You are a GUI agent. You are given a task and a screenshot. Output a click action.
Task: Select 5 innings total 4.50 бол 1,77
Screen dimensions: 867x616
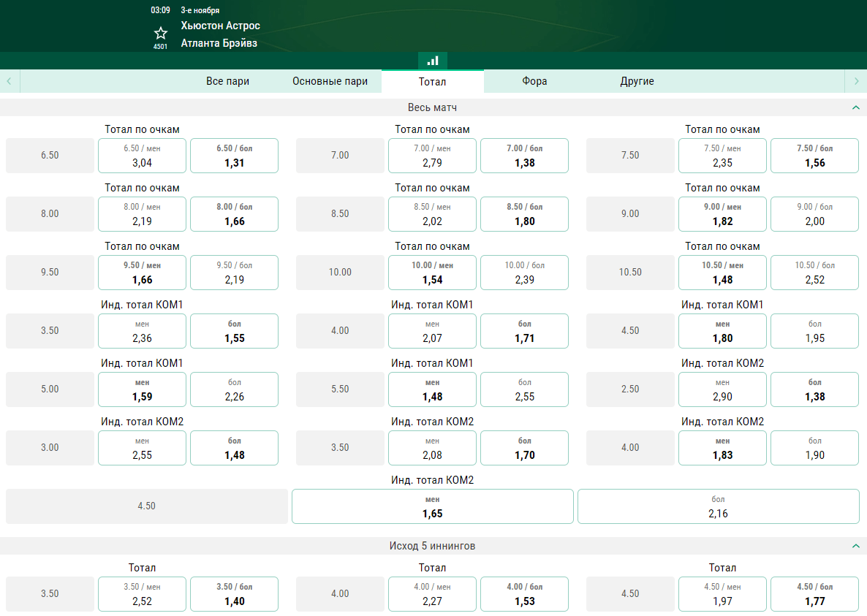(x=814, y=594)
